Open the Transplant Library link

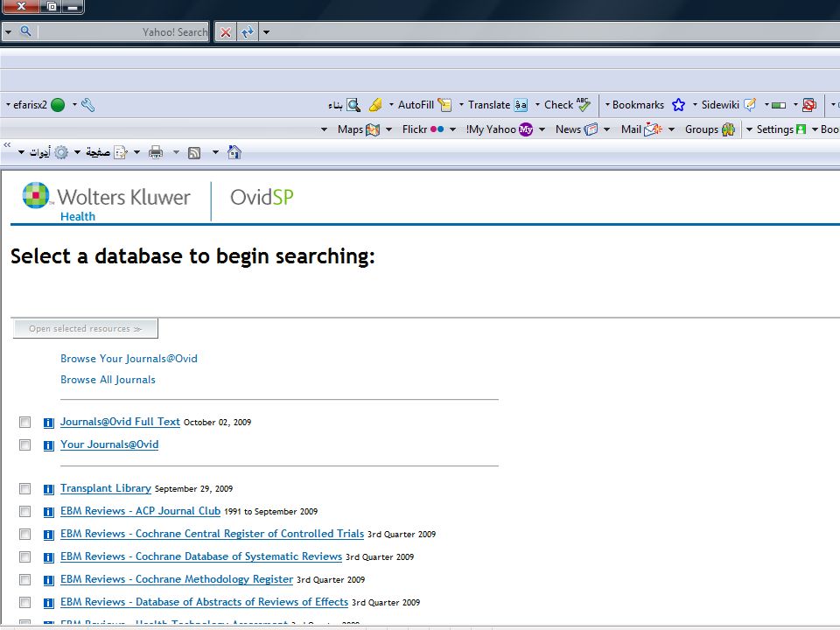106,488
